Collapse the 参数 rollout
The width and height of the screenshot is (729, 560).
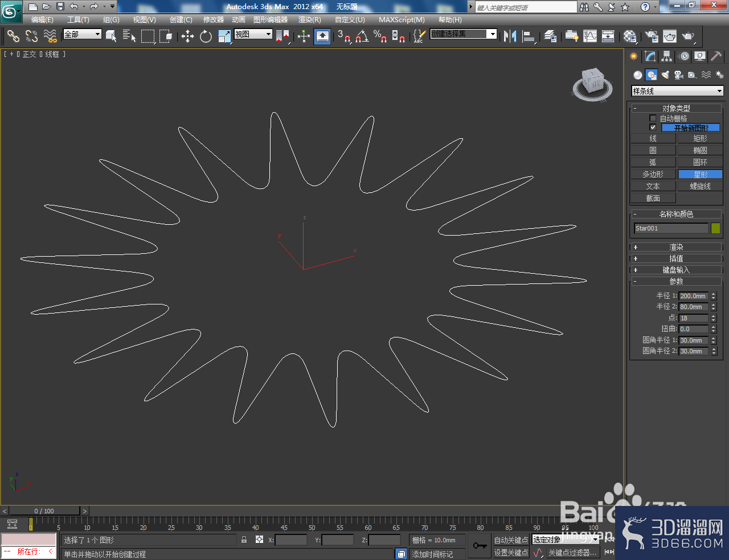(676, 281)
